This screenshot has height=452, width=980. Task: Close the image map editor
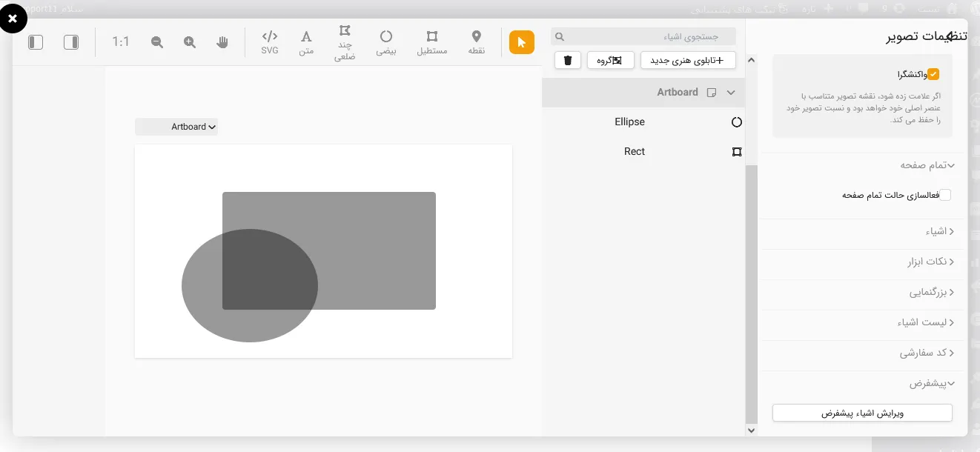(13, 19)
